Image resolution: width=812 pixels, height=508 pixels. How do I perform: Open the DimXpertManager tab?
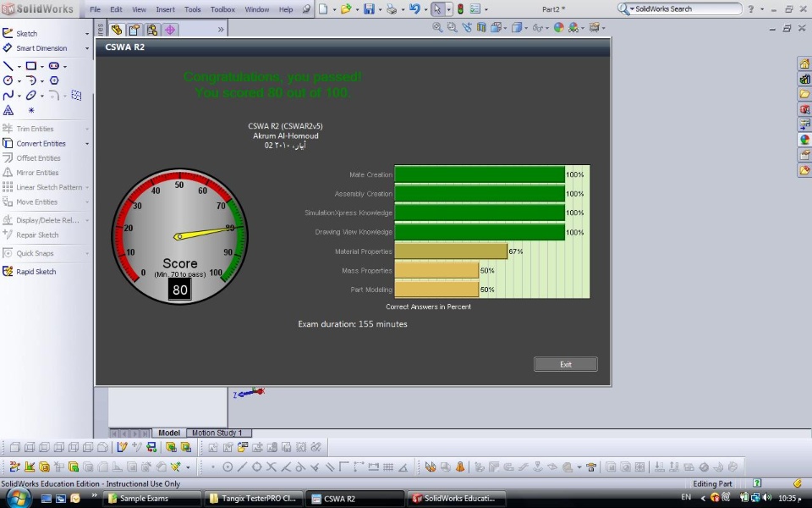click(170, 30)
